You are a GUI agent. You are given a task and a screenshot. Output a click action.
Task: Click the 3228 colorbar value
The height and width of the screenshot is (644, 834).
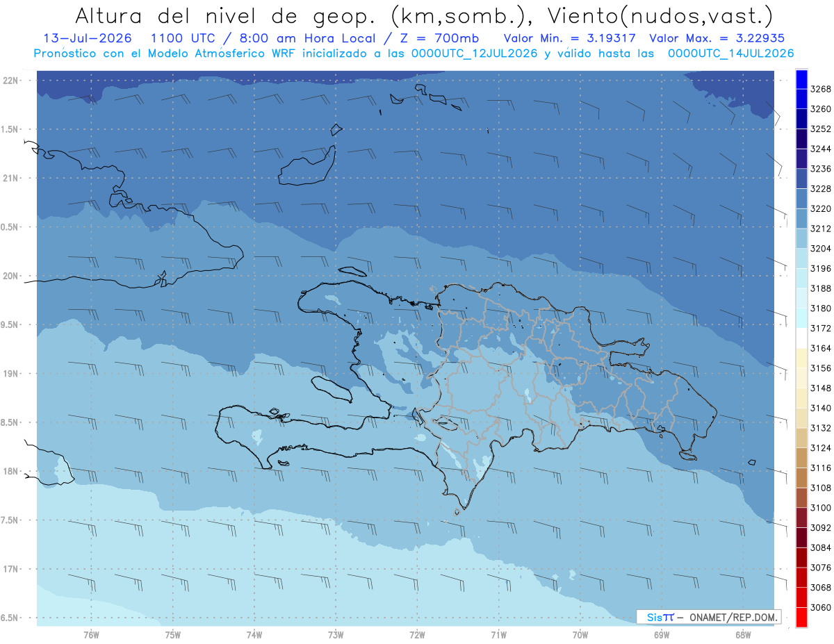click(821, 189)
